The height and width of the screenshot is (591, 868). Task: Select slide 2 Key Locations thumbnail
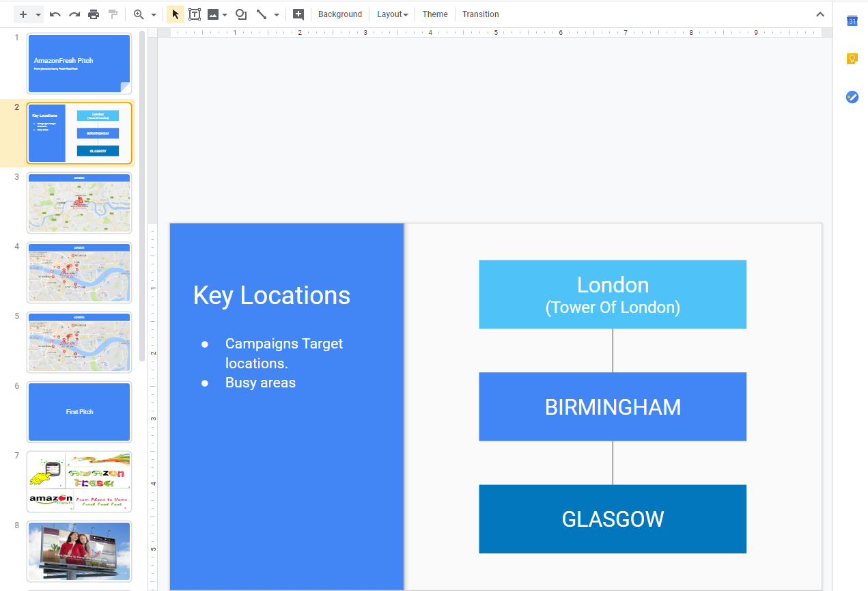pyautogui.click(x=79, y=133)
